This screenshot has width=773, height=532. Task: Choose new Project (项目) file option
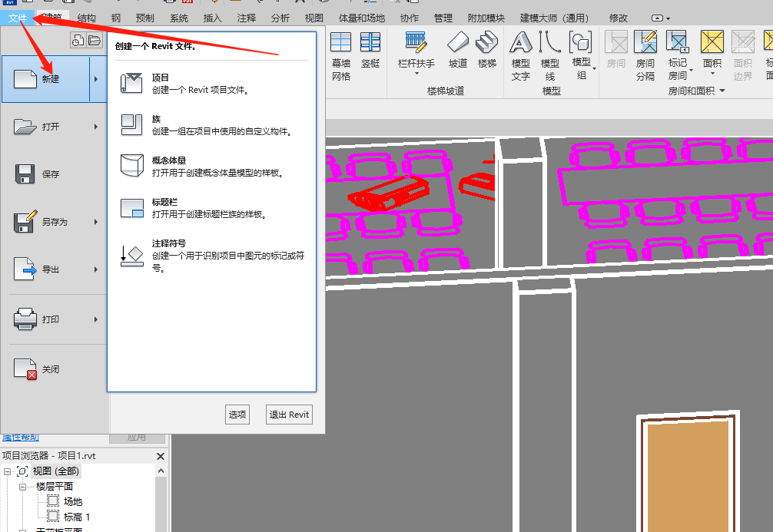coord(212,83)
